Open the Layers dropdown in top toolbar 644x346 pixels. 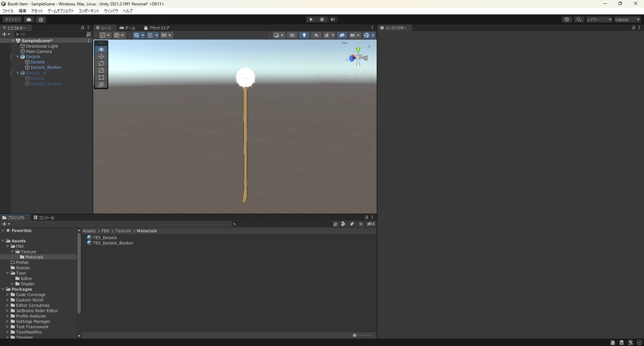(599, 20)
